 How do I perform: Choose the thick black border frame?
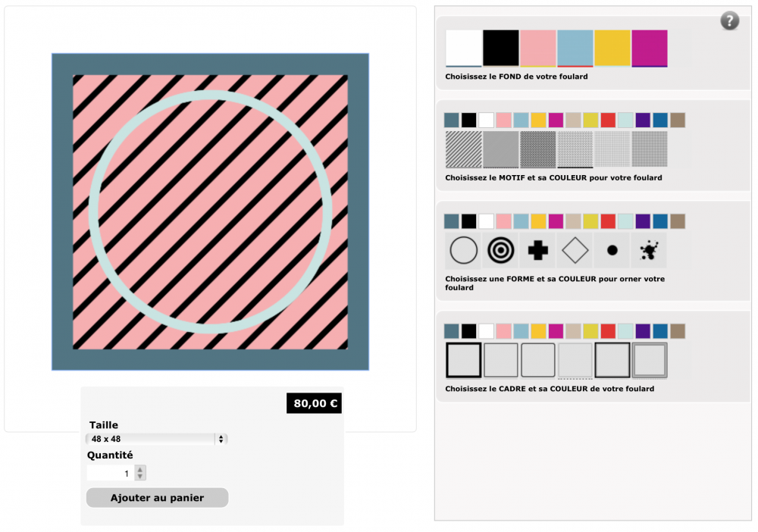coord(464,360)
